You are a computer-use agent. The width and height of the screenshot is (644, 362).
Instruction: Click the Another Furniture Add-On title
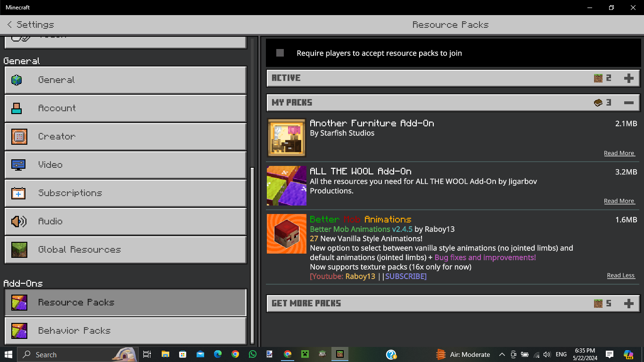tap(372, 123)
